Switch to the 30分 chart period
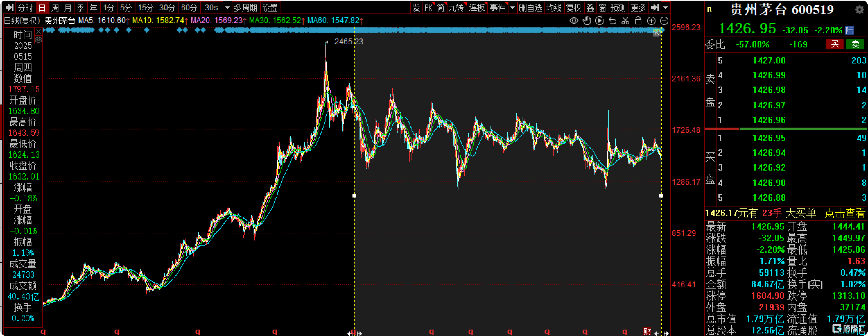Viewport: 868px width, 336px height. click(168, 7)
